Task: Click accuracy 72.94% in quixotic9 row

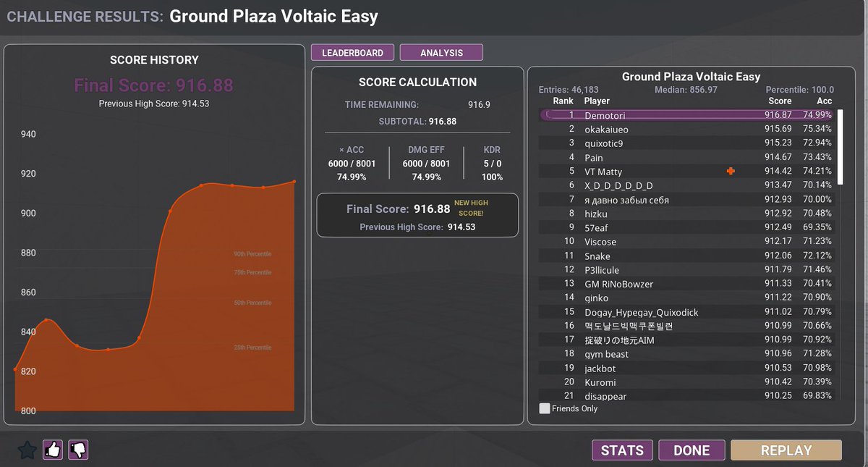Action: [817, 143]
